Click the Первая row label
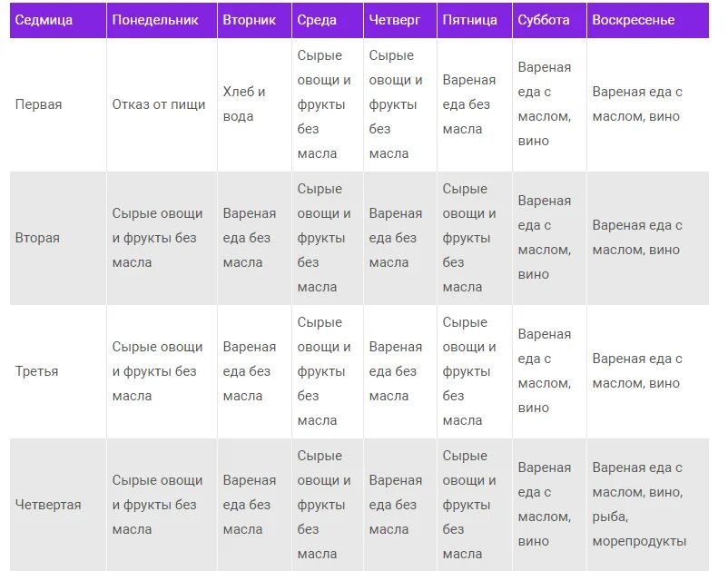The width and height of the screenshot is (728, 571). pos(58,104)
